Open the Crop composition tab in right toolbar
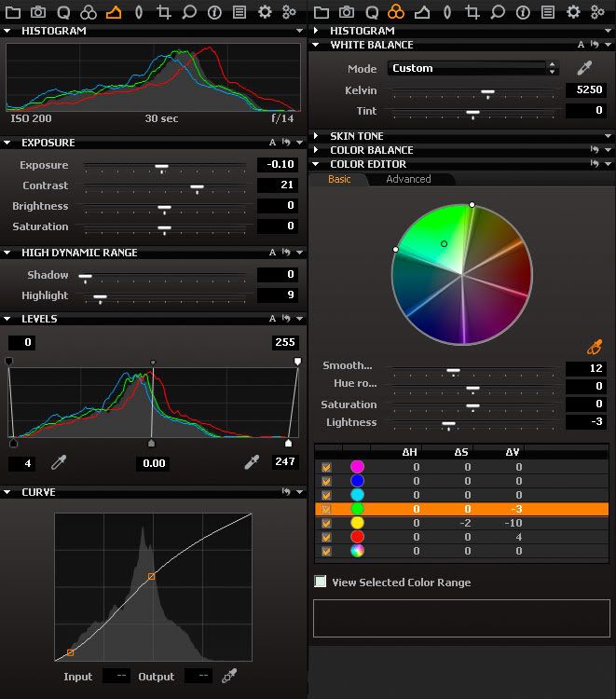This screenshot has width=616, height=699. click(472, 12)
